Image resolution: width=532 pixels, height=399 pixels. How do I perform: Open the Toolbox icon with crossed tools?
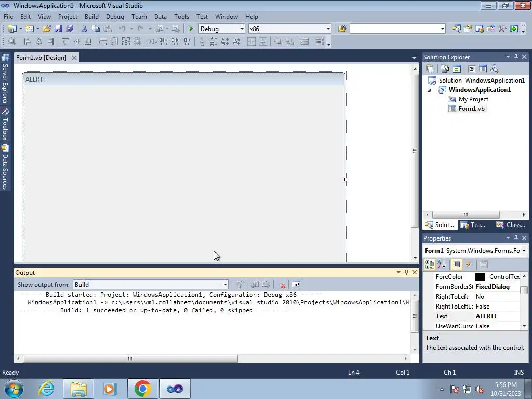(502, 29)
